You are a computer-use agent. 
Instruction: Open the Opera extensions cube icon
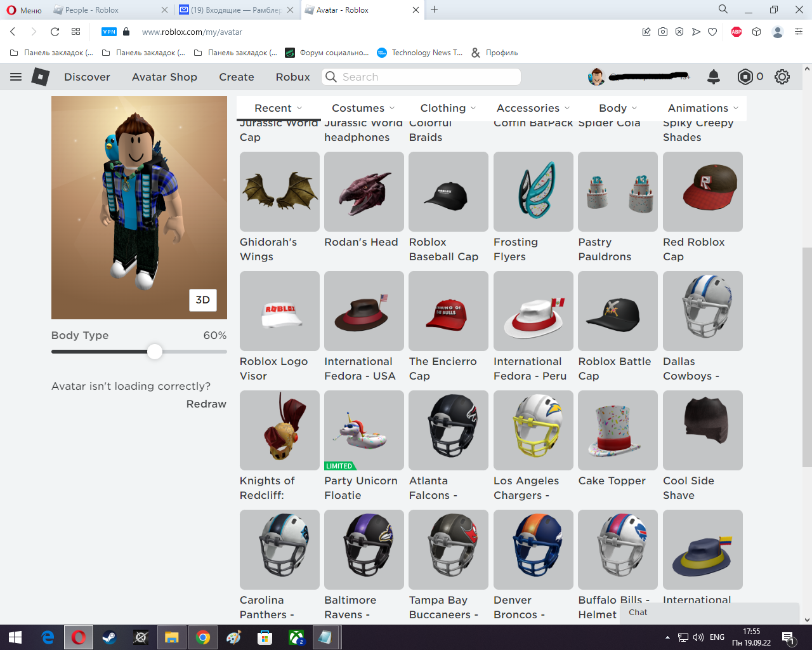coord(756,32)
